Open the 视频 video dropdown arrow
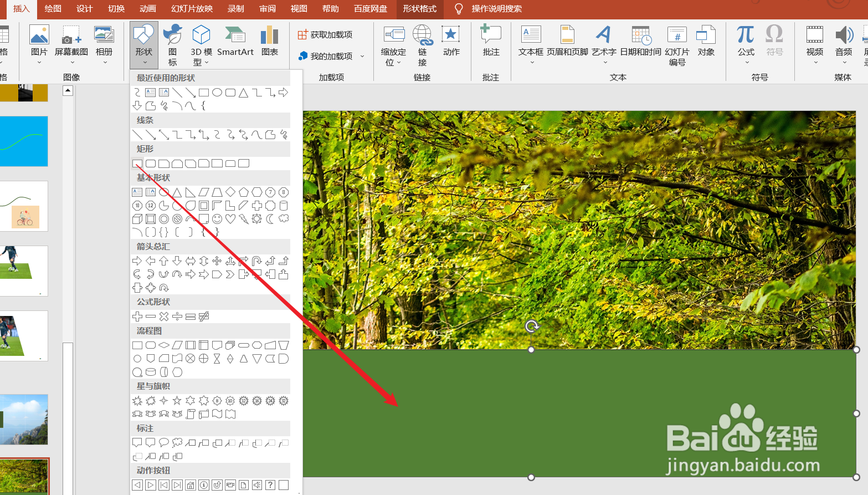 815,62
